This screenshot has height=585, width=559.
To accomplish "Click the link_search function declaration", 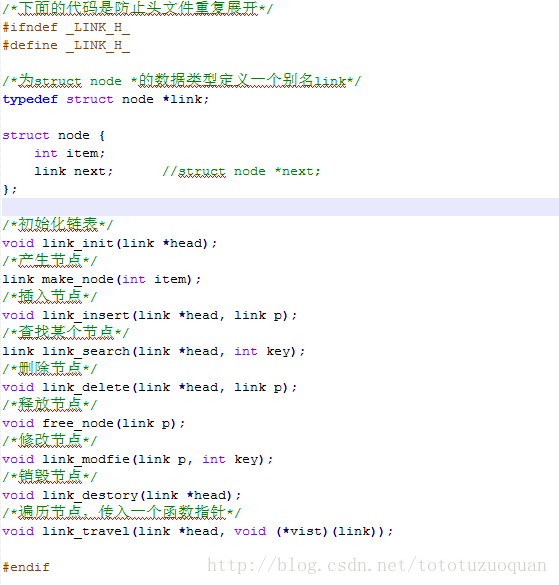I will point(154,351).
